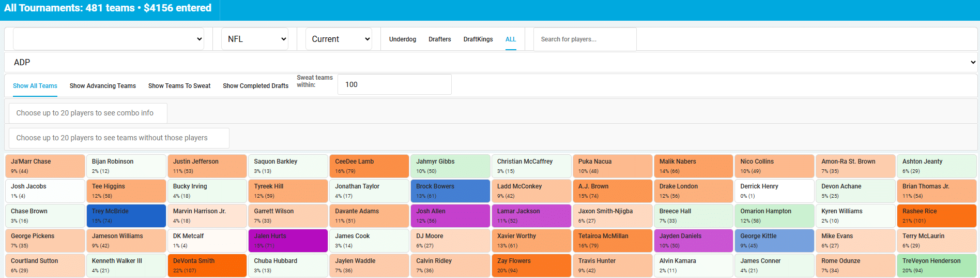Click the Sweat teams within input
Screen dimensions: 980x278
pos(394,84)
